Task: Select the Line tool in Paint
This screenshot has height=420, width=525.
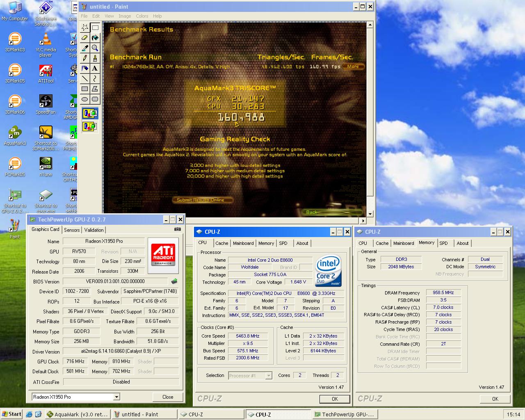Action: coord(85,78)
